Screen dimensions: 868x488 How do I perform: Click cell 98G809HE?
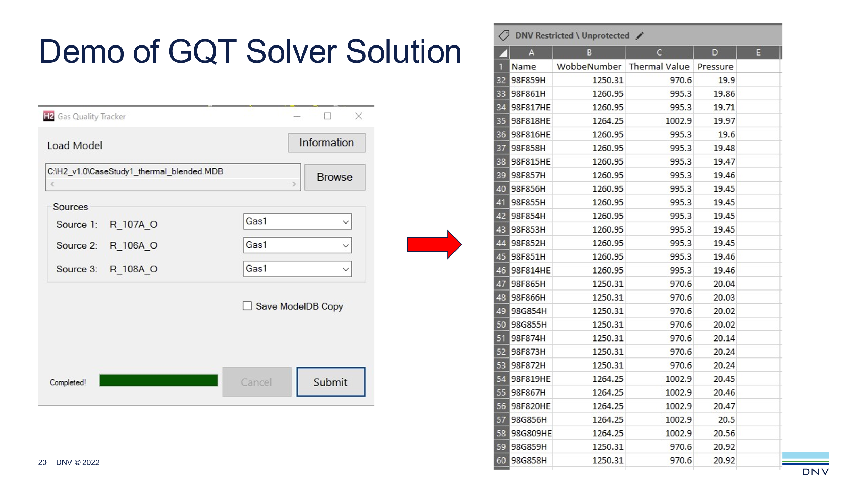(531, 434)
